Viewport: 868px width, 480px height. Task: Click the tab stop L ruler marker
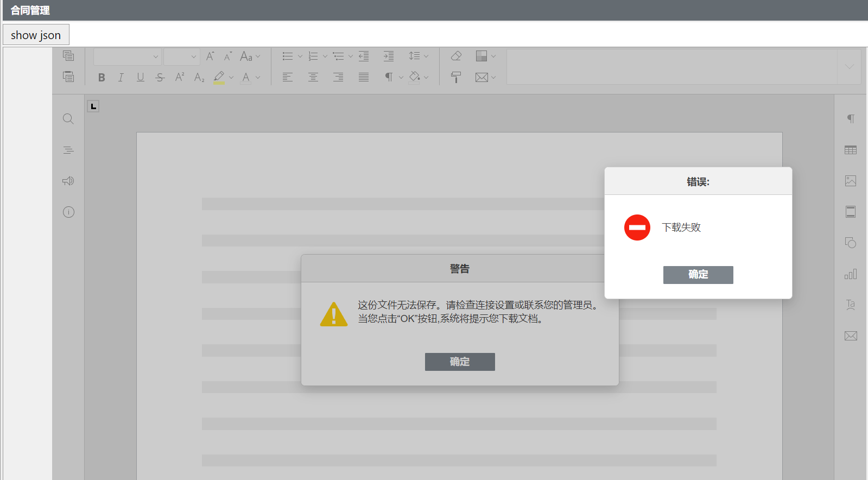coord(93,106)
